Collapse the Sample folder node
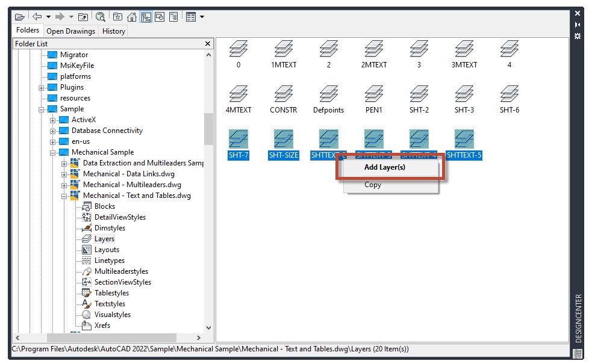 point(41,110)
